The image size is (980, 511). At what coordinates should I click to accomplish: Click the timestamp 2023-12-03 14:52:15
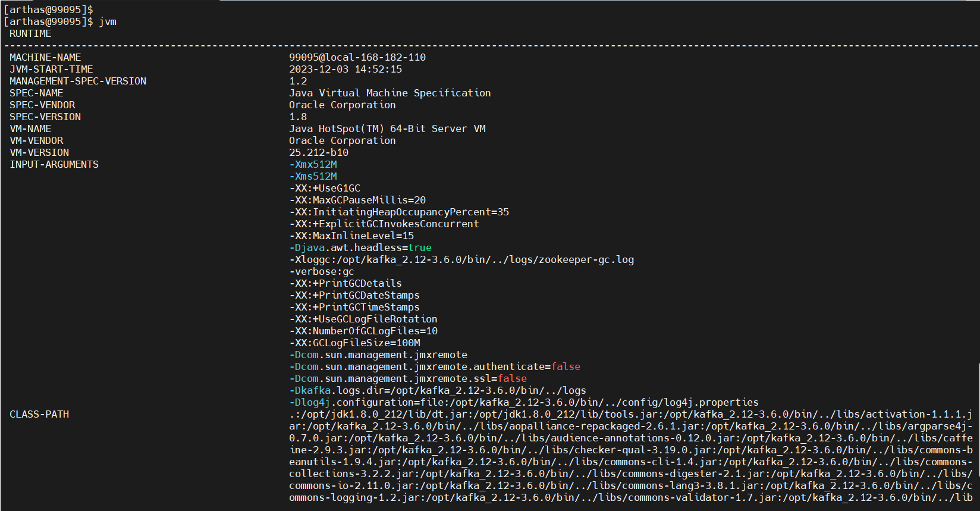click(345, 70)
